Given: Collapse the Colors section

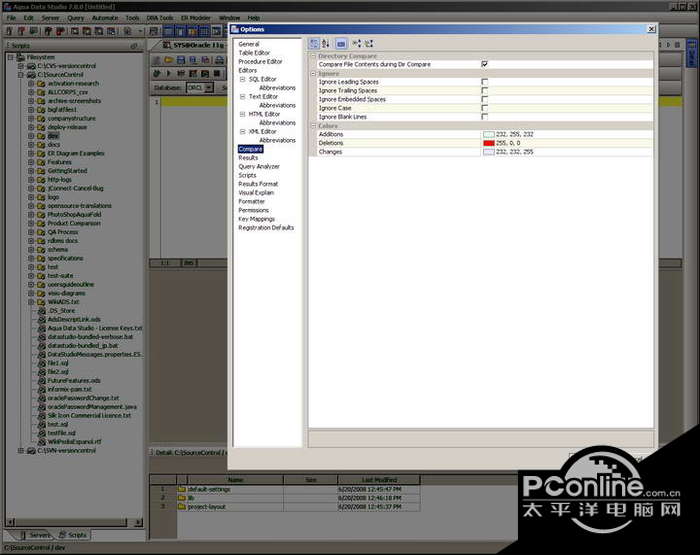Looking at the screenshot, I should (313, 126).
